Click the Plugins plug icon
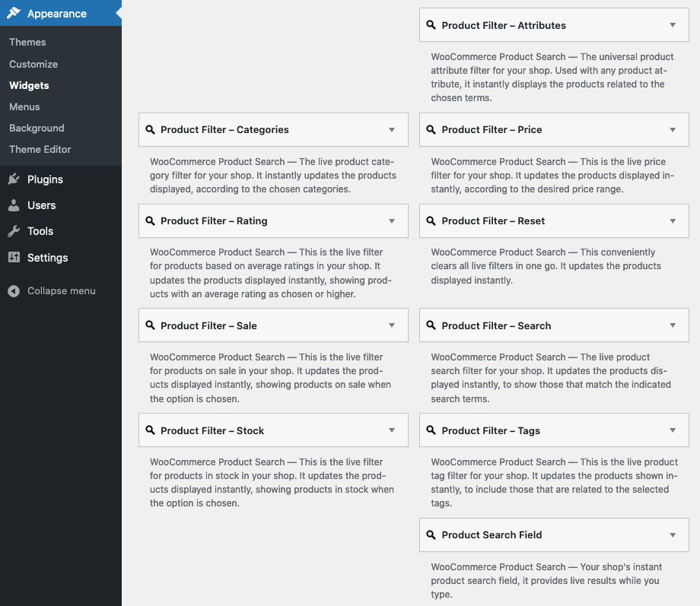Screen dimensions: 700x606 [14, 179]
